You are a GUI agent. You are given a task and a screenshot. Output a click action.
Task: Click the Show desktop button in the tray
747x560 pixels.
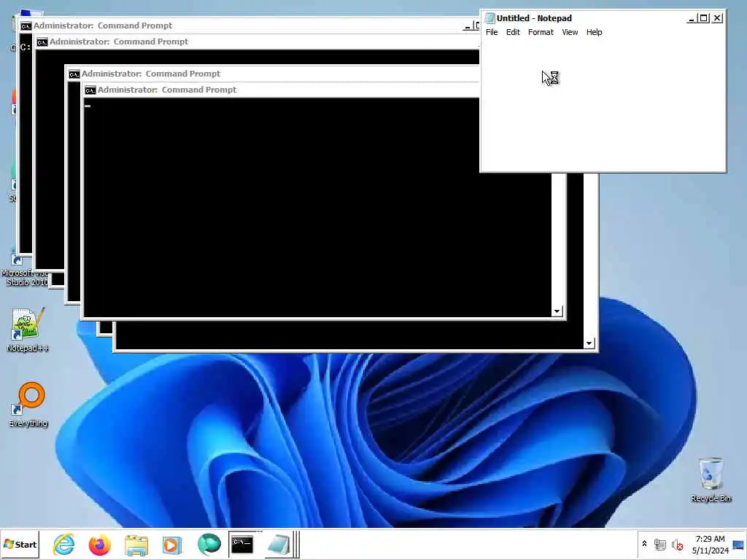(x=739, y=544)
